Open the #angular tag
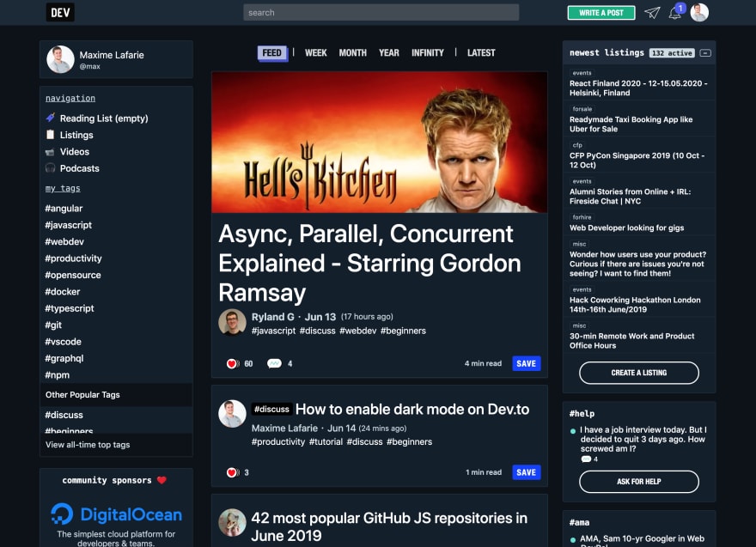This screenshot has width=756, height=547. [64, 208]
